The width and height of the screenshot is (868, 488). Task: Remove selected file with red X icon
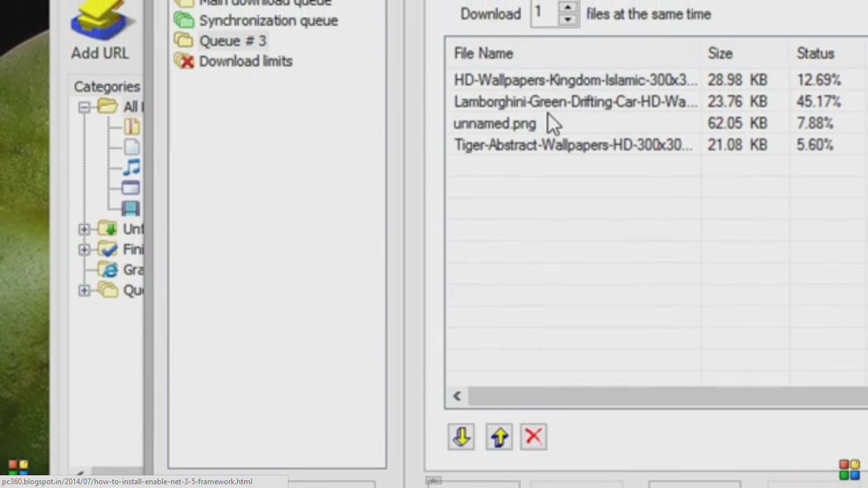[533, 437]
